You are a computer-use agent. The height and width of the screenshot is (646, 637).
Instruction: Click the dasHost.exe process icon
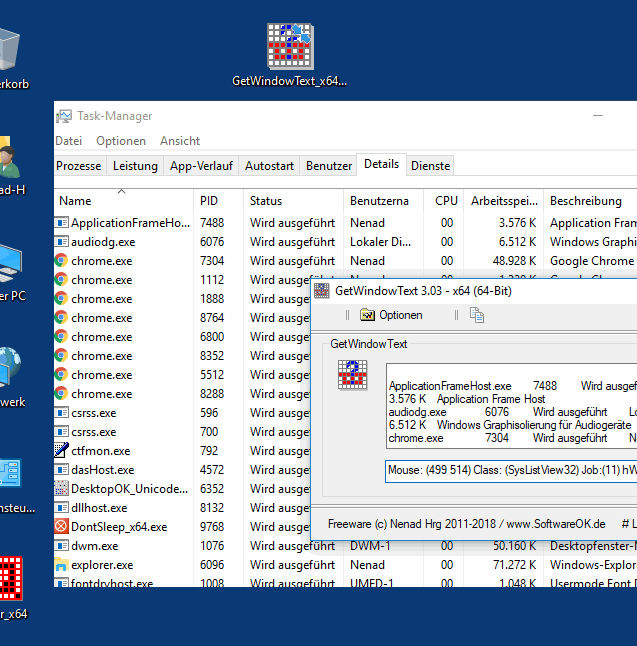(61, 469)
